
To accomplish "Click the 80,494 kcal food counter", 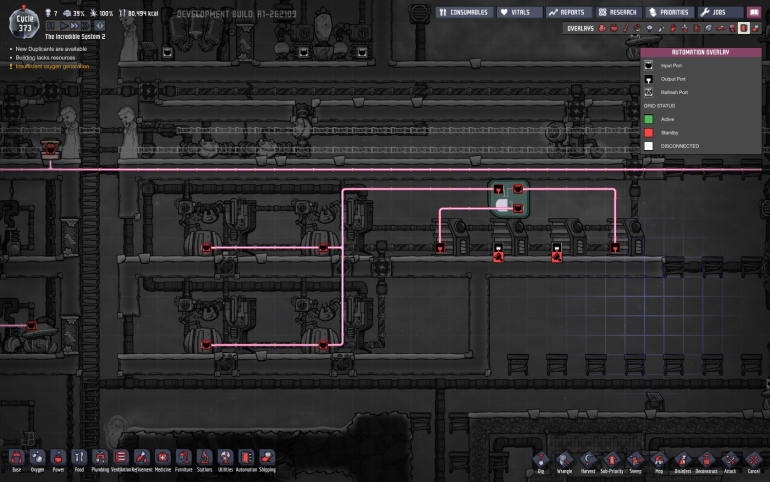I will coord(138,13).
